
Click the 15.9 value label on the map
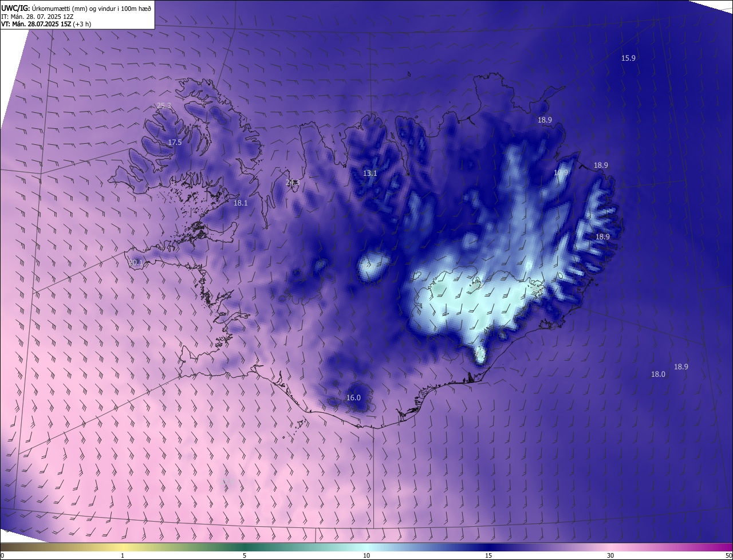628,58
